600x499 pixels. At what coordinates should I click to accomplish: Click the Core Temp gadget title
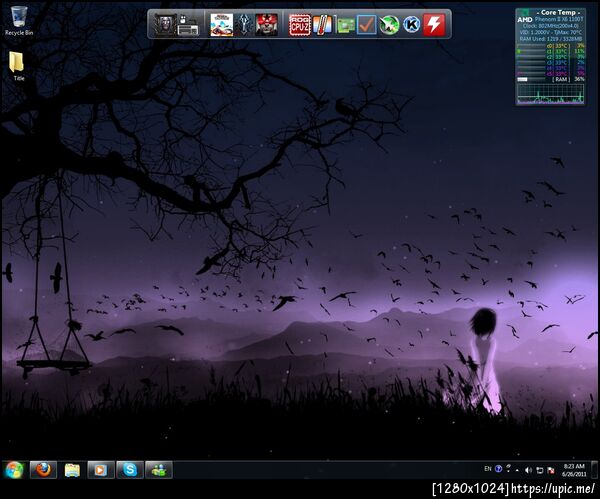[x=558, y=12]
